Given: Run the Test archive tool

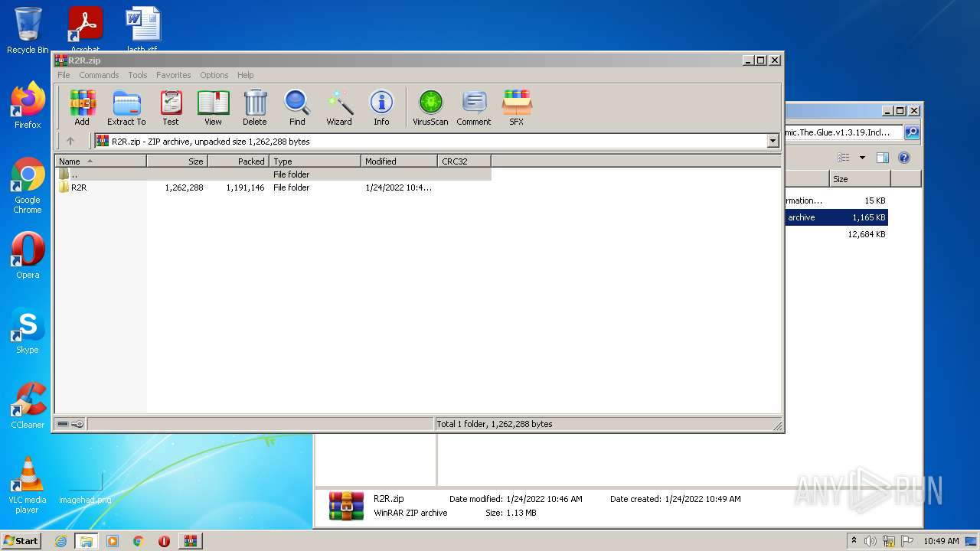Looking at the screenshot, I should coord(171,107).
